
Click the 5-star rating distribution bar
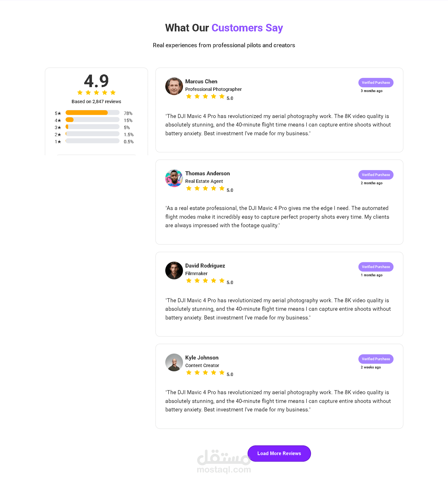click(x=92, y=113)
